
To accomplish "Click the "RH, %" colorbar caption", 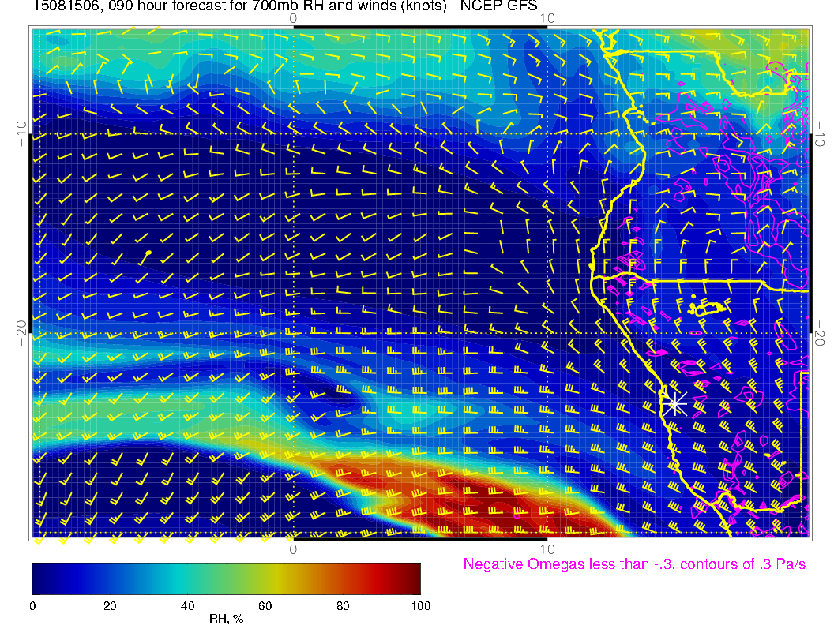I will tap(226, 620).
